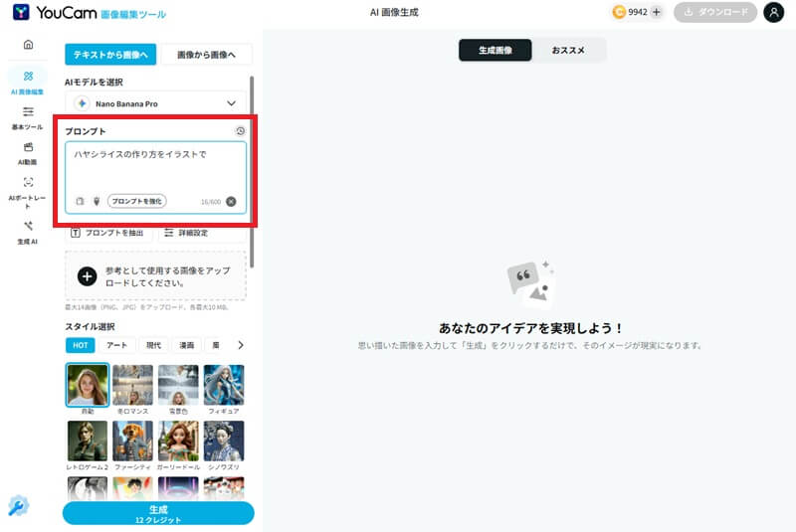Show more style categories with right chevron

click(241, 345)
